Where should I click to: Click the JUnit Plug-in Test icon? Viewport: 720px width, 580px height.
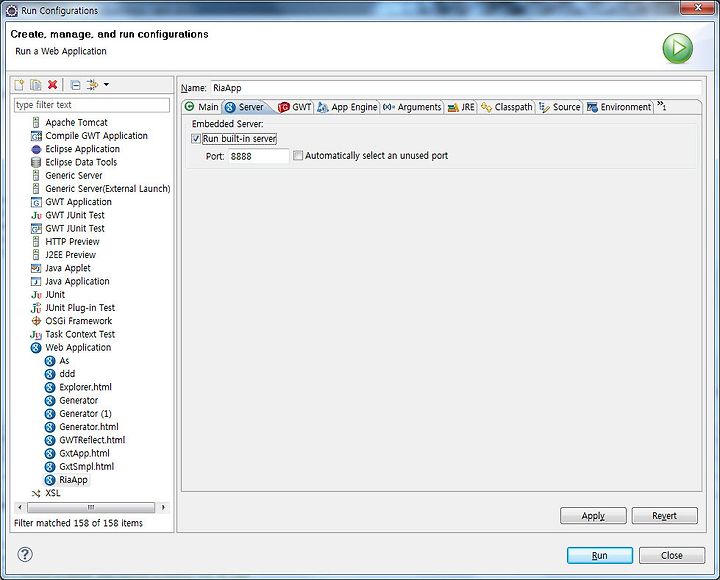[x=36, y=308]
